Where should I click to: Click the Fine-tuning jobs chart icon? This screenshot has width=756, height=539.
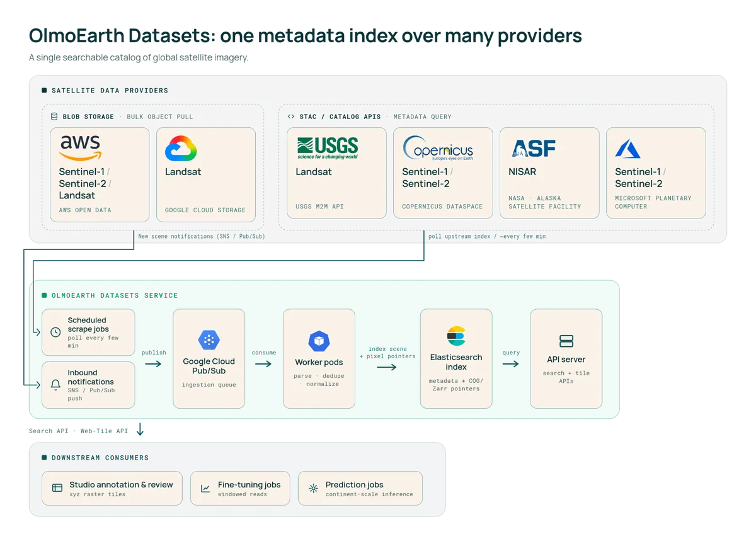click(x=205, y=488)
